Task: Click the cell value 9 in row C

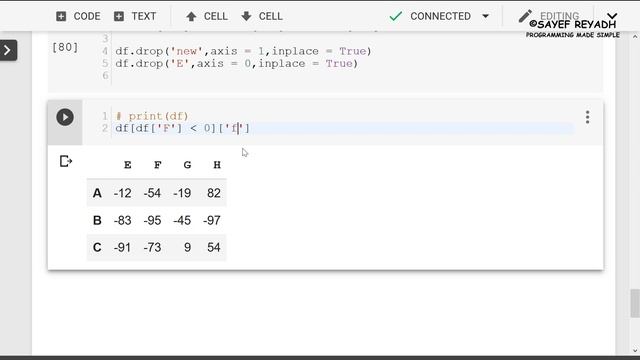Action: pyautogui.click(x=187, y=247)
